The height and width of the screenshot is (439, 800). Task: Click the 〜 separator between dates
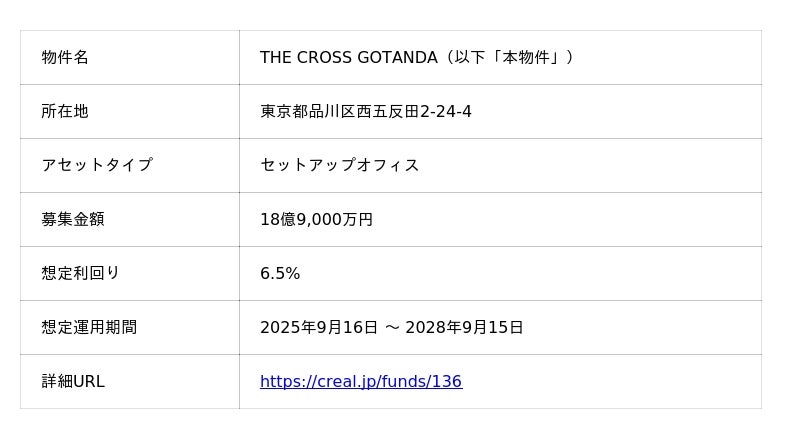coord(392,327)
